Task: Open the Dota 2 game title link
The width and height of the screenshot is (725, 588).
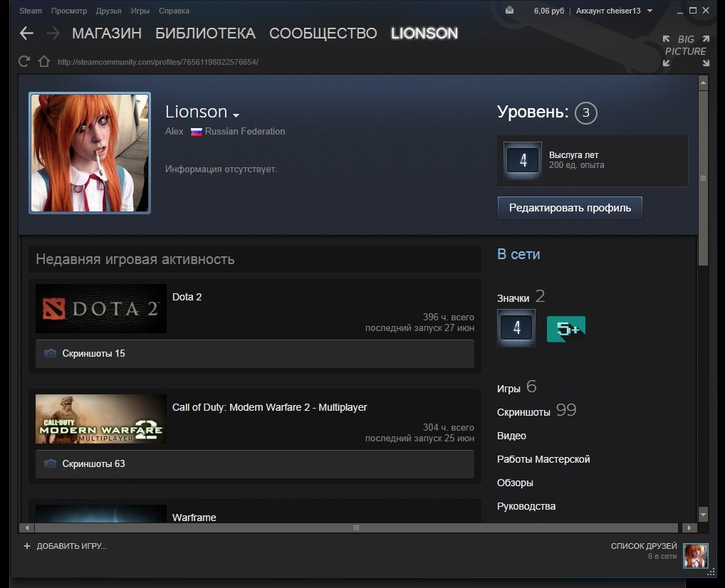Action: tap(187, 297)
